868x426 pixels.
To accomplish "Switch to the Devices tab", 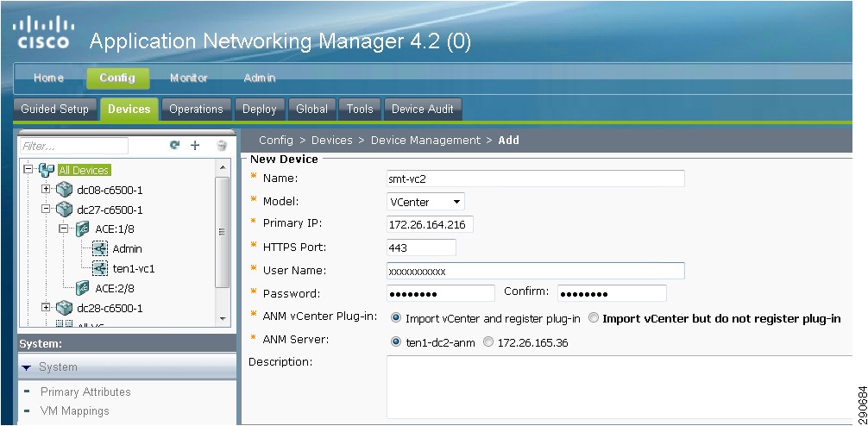I will 129,109.
